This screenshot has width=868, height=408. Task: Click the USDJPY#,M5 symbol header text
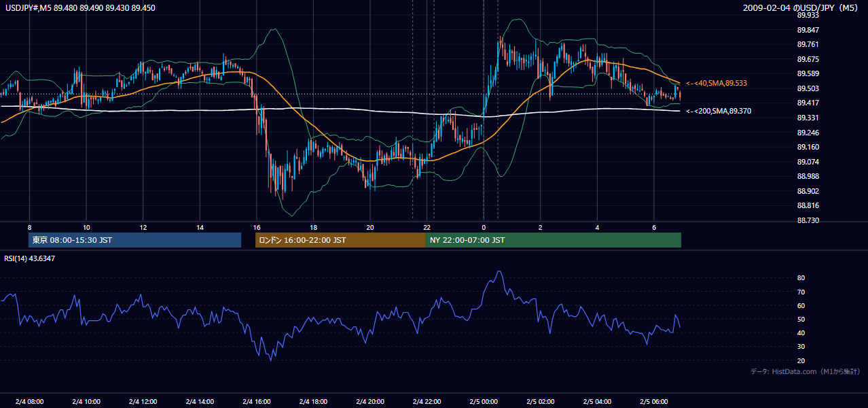tap(80, 8)
